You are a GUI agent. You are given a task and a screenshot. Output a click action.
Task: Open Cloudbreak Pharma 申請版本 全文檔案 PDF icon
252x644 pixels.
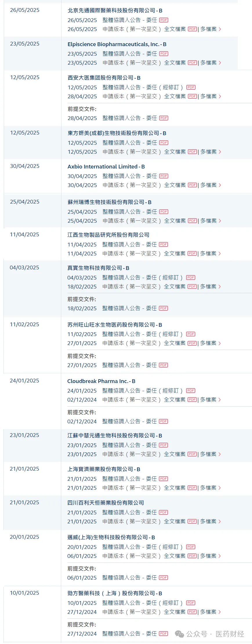click(x=192, y=400)
